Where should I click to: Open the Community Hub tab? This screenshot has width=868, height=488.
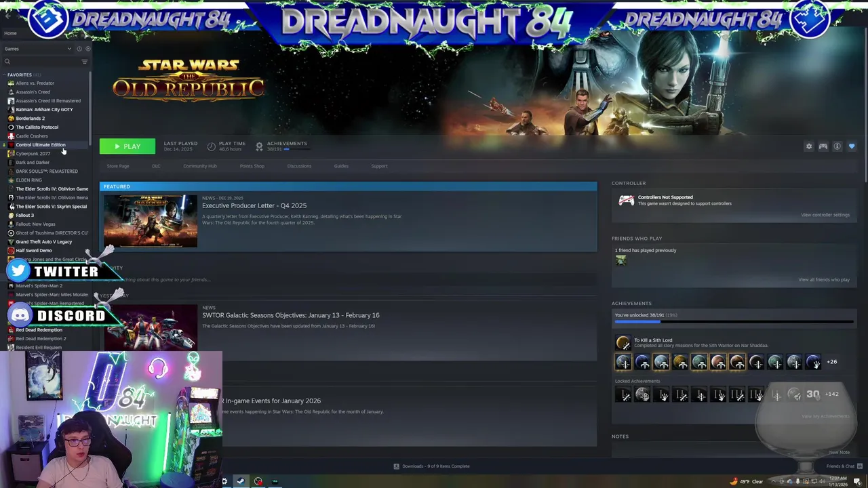tap(200, 166)
